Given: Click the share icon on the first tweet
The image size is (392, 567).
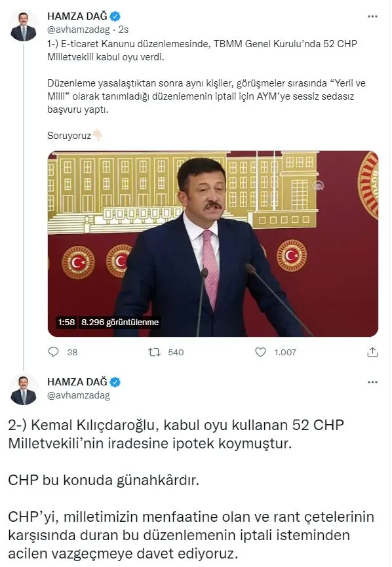Looking at the screenshot, I should tap(372, 352).
